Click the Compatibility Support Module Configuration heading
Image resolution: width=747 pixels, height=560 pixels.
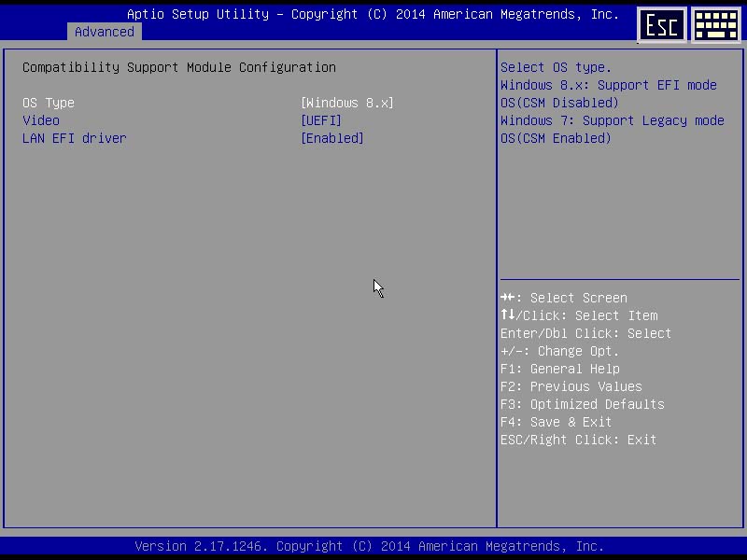tap(179, 67)
